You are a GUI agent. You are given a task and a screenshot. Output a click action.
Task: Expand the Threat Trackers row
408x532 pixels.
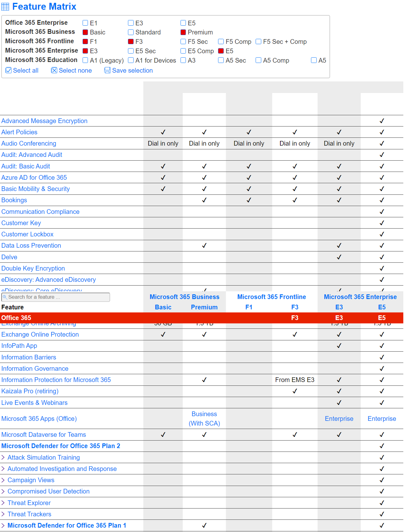[x=3, y=514]
